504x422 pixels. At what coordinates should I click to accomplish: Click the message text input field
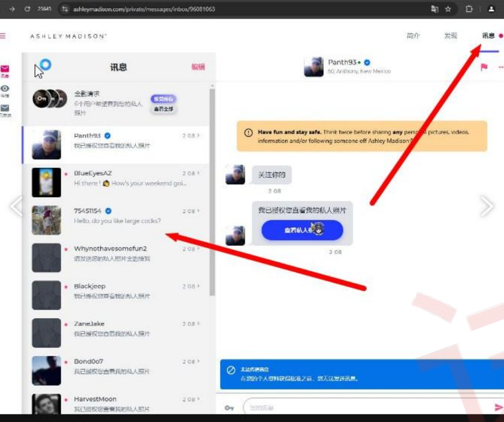click(366, 408)
